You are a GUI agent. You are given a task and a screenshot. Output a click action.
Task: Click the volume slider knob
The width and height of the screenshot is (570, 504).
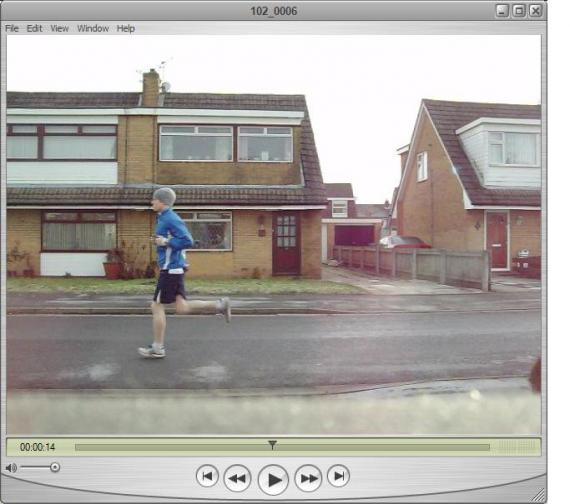(x=55, y=467)
